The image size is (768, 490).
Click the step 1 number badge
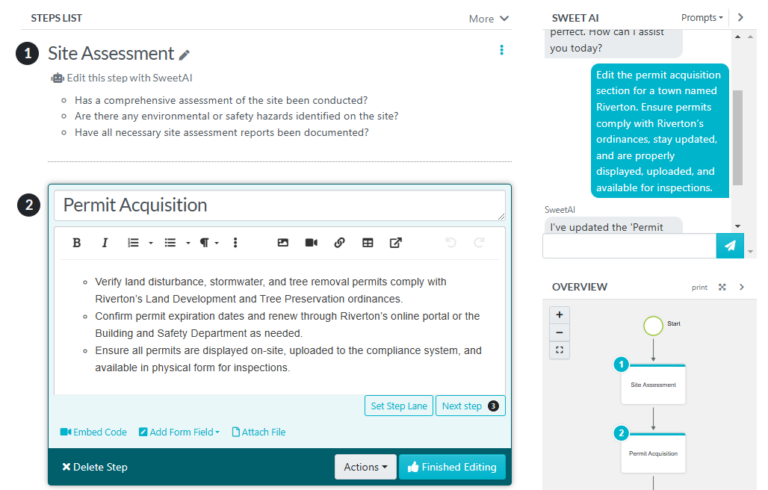[x=27, y=53]
